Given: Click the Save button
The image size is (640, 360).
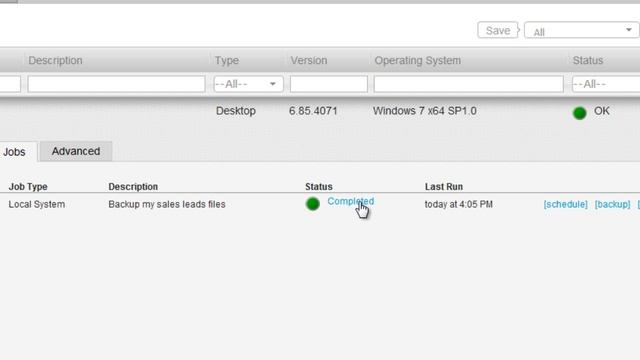Looking at the screenshot, I should click(x=498, y=31).
